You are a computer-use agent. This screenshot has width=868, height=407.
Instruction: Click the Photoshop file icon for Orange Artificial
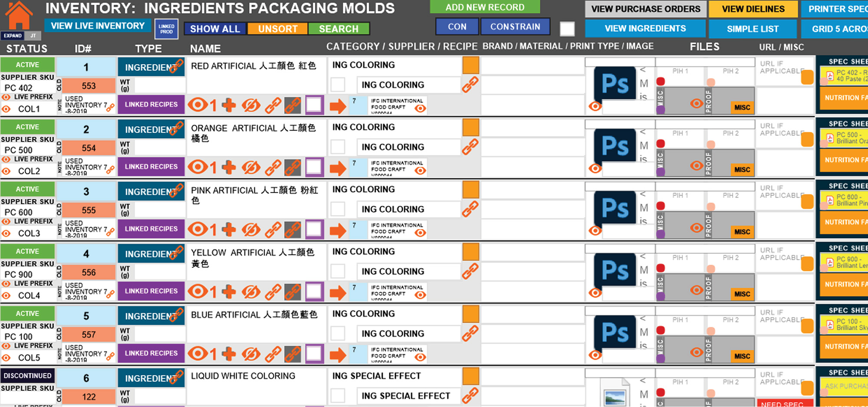click(x=615, y=146)
